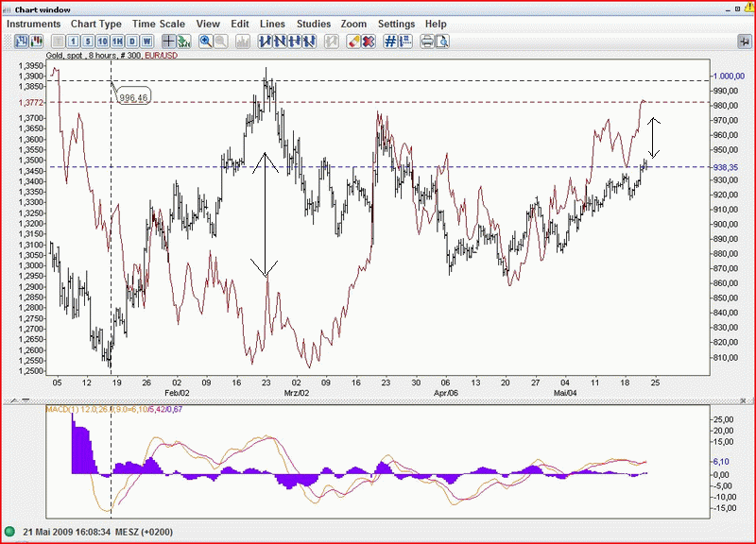756x544 pixels.
Task: Click the 1.000,00 right axis label
Action: (x=729, y=76)
